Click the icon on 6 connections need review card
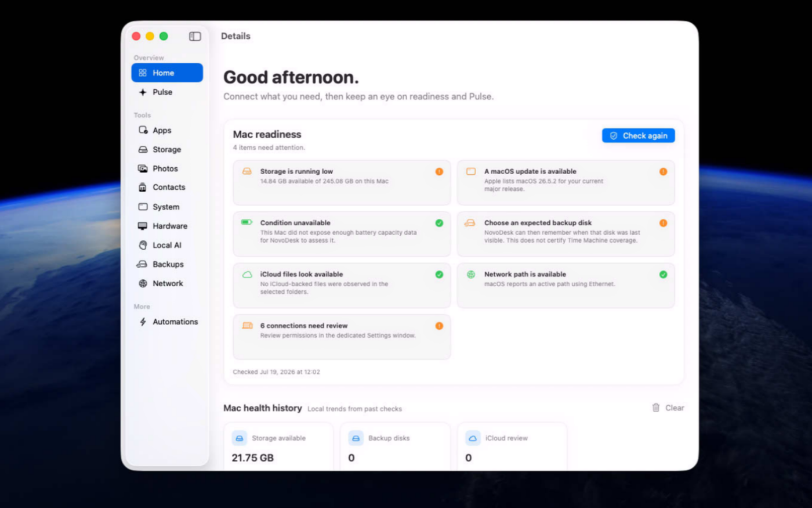Image resolution: width=812 pixels, height=508 pixels. 247,326
